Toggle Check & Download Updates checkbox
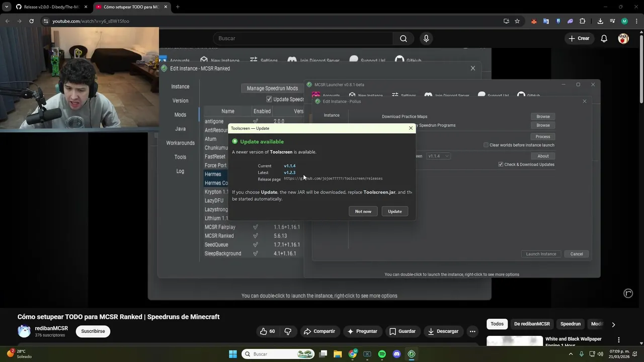The width and height of the screenshot is (644, 362). 501,164
